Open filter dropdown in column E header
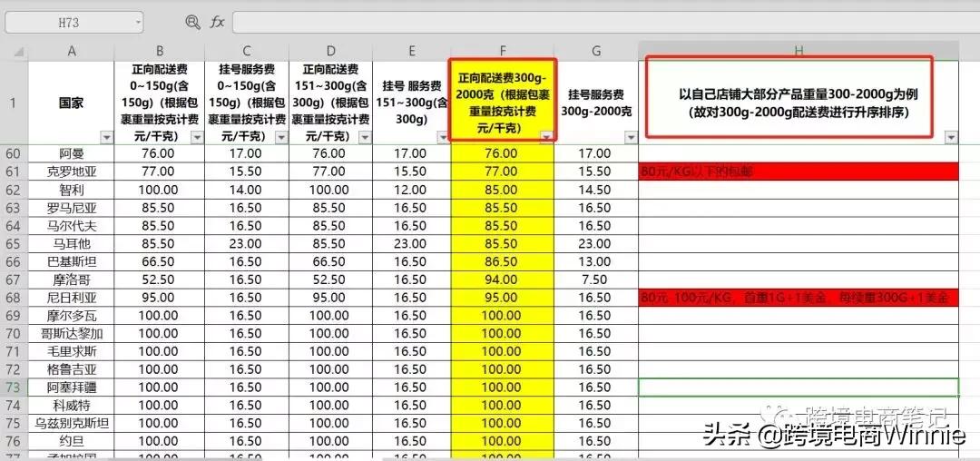 [x=443, y=137]
